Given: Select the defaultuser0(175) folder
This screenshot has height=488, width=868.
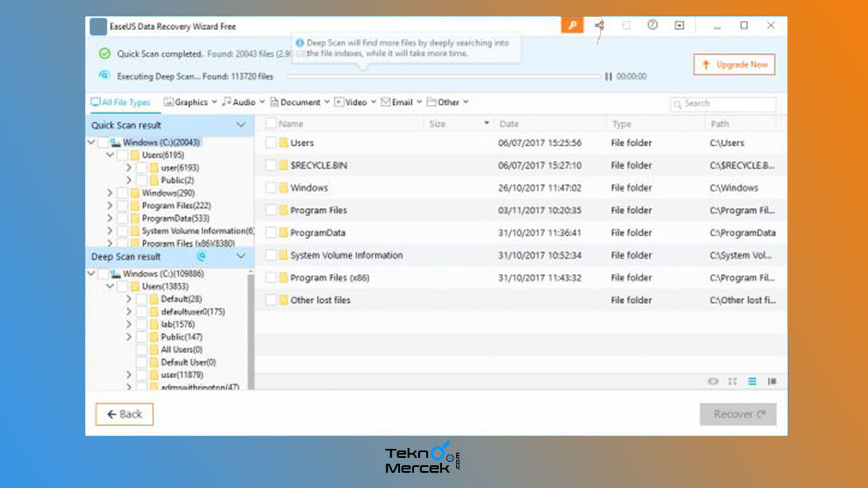Looking at the screenshot, I should point(193,312).
